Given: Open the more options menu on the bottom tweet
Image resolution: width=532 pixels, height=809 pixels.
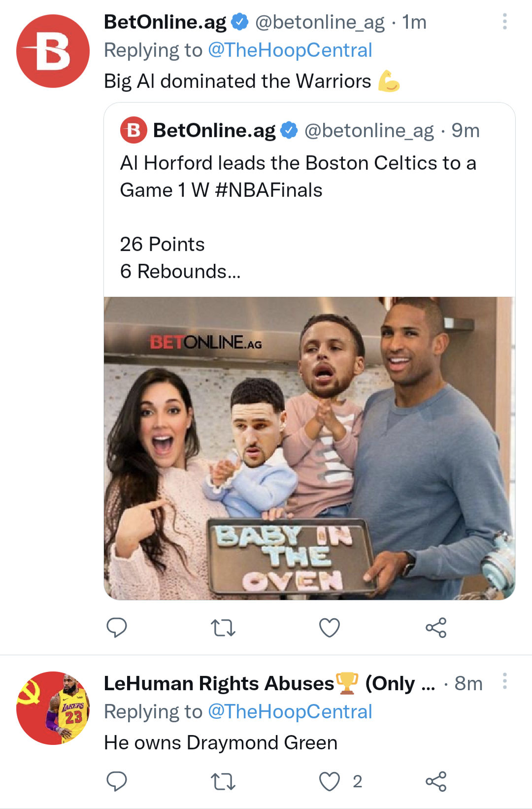Looking at the screenshot, I should [x=504, y=681].
